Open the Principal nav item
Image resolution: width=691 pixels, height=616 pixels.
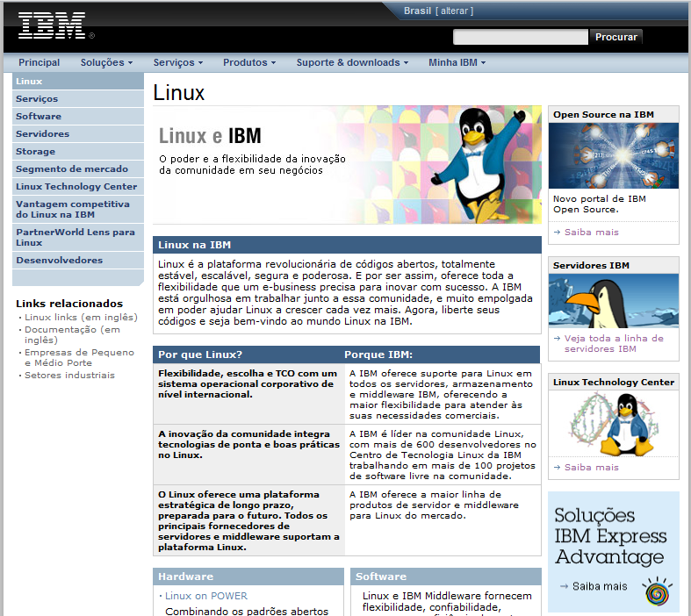click(39, 62)
